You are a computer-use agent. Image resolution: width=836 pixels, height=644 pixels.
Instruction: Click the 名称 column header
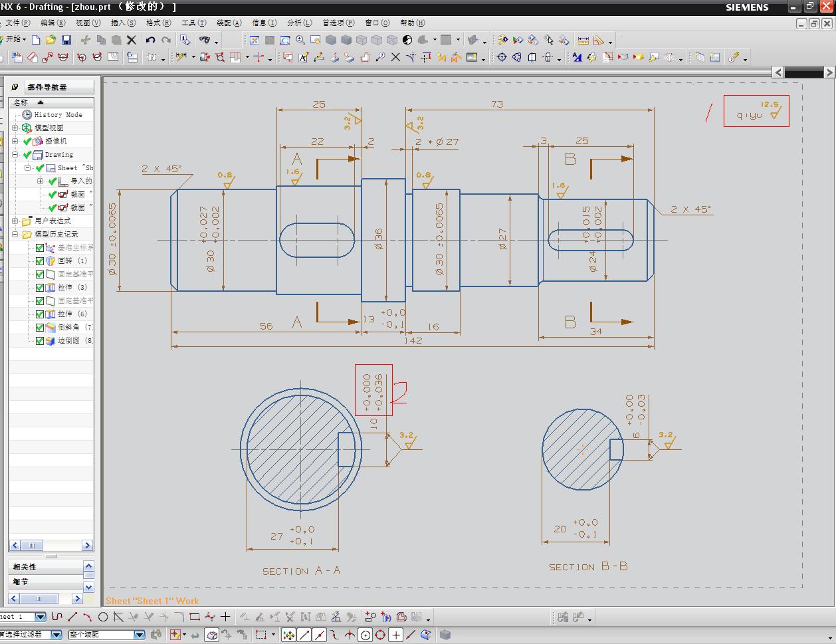pyautogui.click(x=51, y=102)
